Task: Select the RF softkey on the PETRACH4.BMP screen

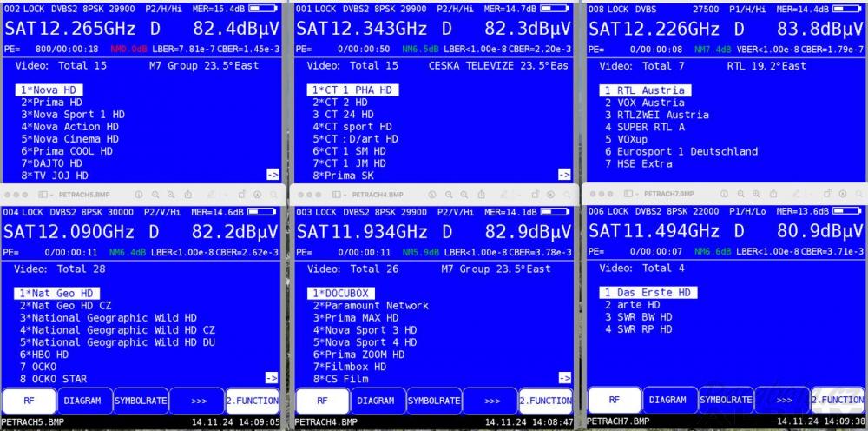Action: coord(322,401)
